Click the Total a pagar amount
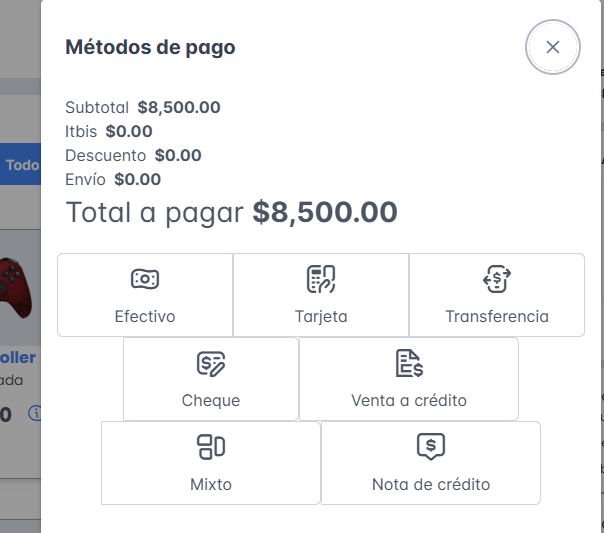 click(x=325, y=212)
